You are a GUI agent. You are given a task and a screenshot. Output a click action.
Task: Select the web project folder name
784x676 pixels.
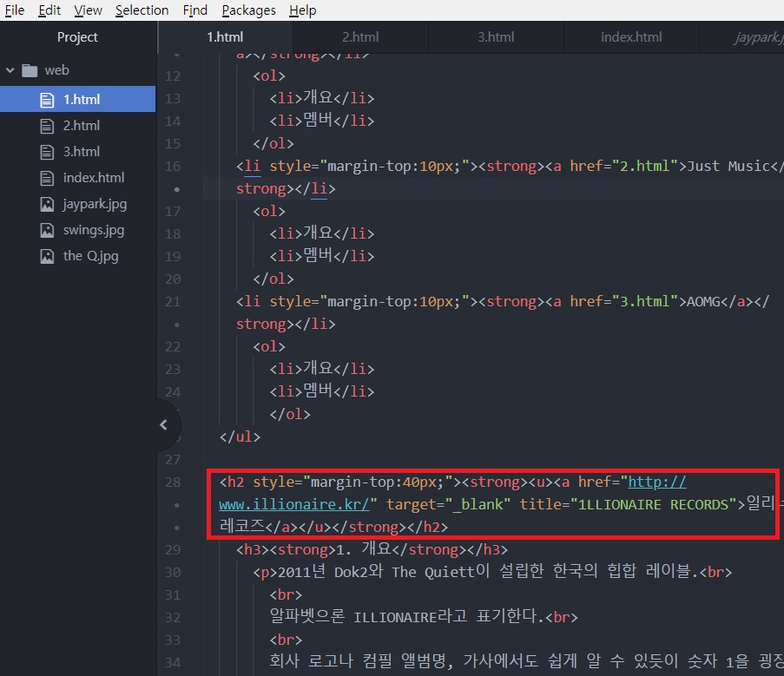pos(56,70)
